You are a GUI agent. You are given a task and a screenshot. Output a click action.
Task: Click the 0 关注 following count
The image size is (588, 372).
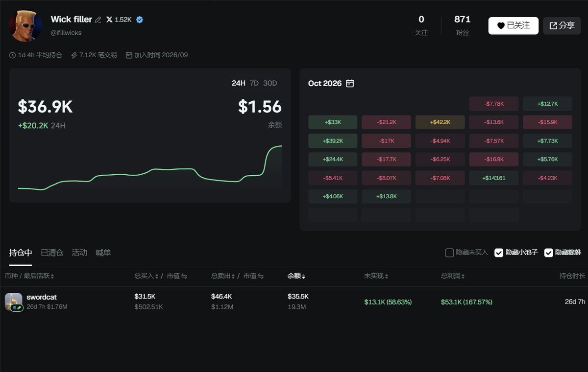pyautogui.click(x=421, y=25)
